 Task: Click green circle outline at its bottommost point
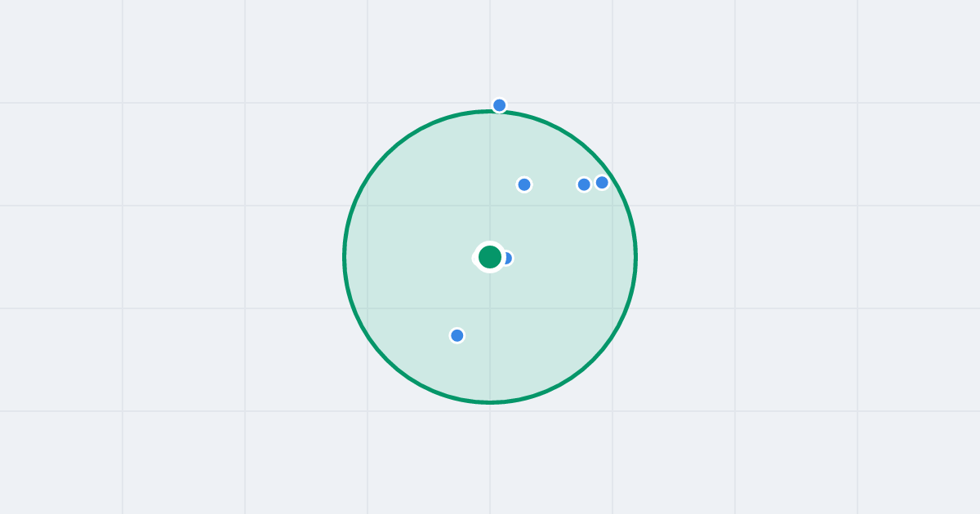tap(490, 402)
